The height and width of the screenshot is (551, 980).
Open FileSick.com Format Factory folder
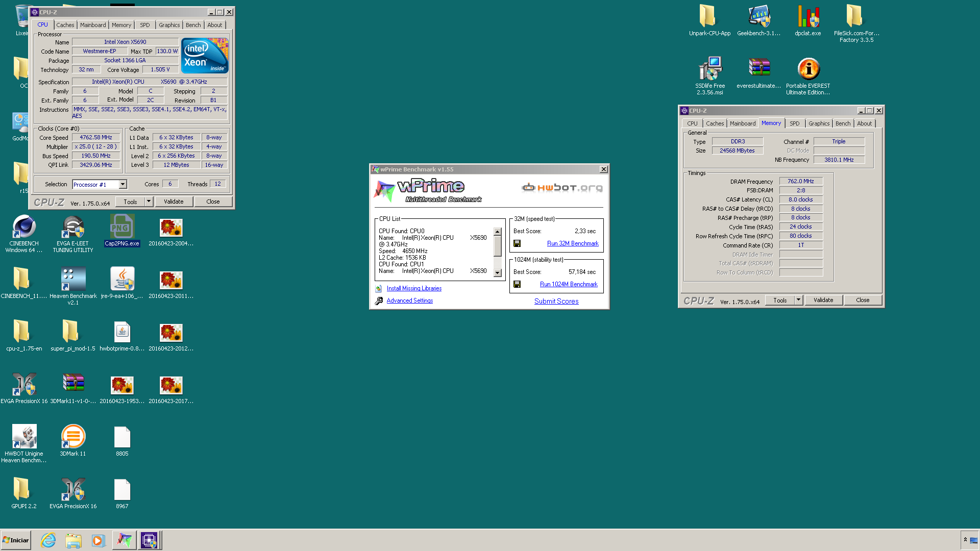856,23
